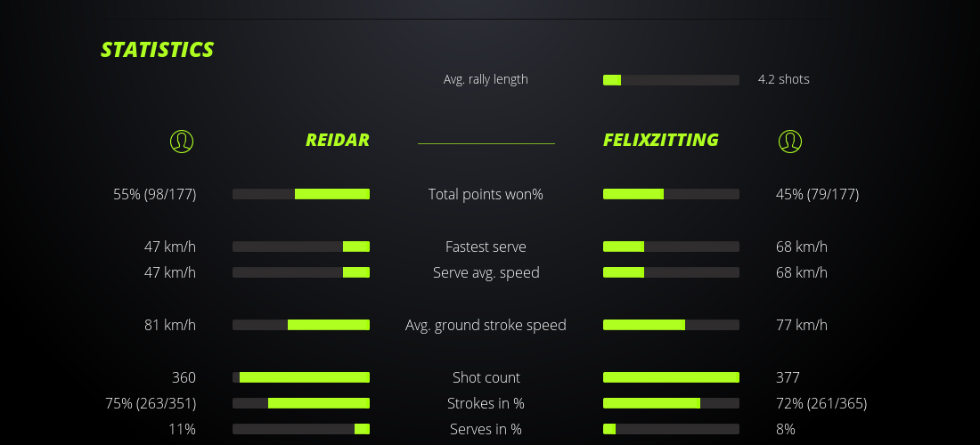Image resolution: width=980 pixels, height=445 pixels.
Task: Click the 4.2 shots value
Action: tap(784, 79)
